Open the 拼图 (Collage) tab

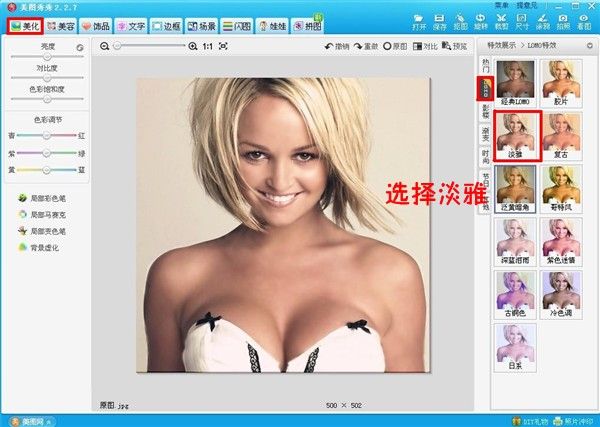coord(307,26)
